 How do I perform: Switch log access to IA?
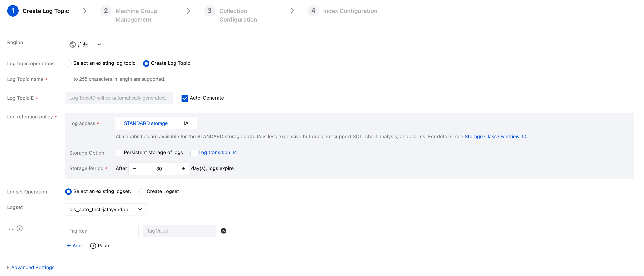(186, 123)
